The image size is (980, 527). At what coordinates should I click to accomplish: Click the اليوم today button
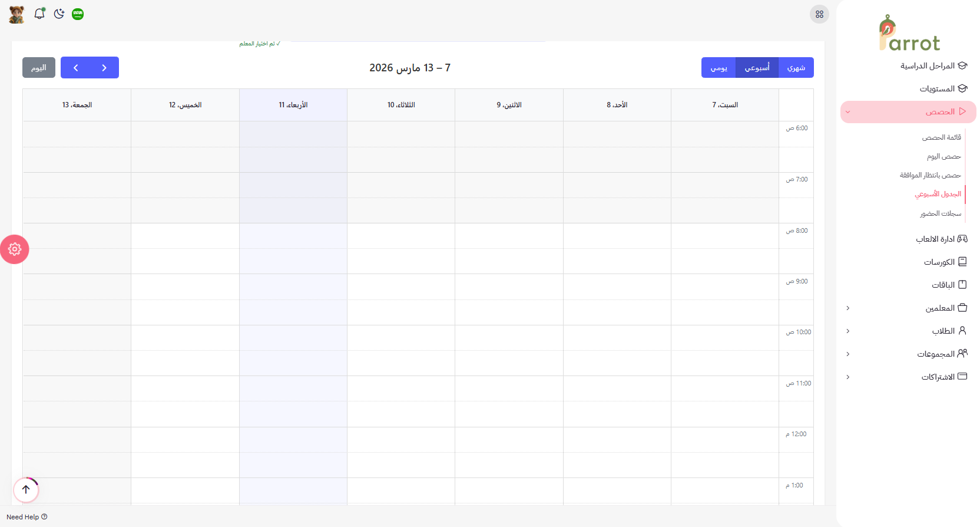pos(39,68)
